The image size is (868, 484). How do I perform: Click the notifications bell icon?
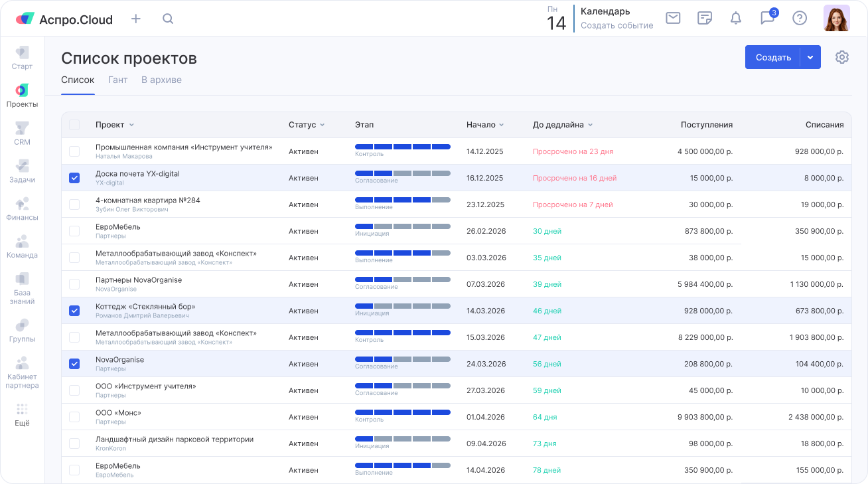pos(736,19)
